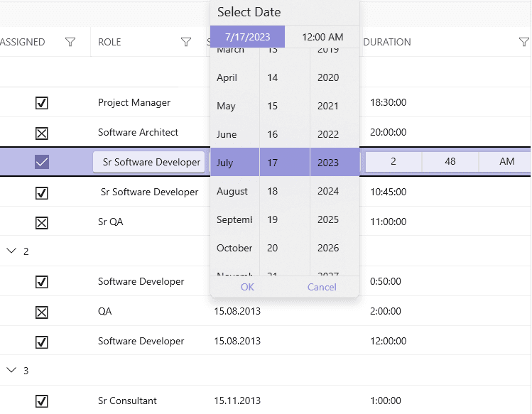The image size is (532, 414).
Task: Toggle checkbox in selected highlighted row
Action: (x=42, y=162)
